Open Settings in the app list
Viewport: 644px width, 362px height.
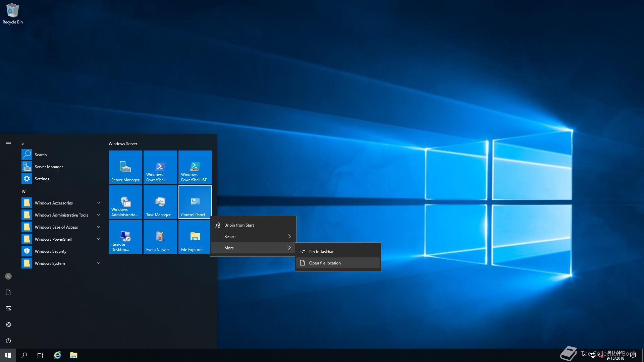coord(62,179)
